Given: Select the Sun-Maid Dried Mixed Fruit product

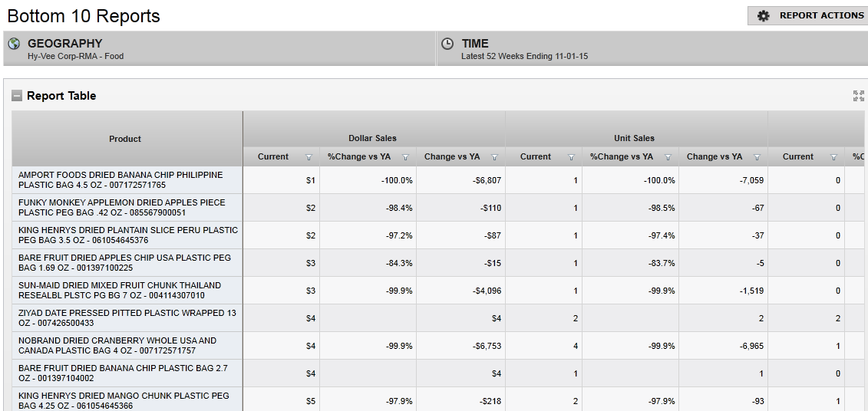Looking at the screenshot, I should (120, 291).
